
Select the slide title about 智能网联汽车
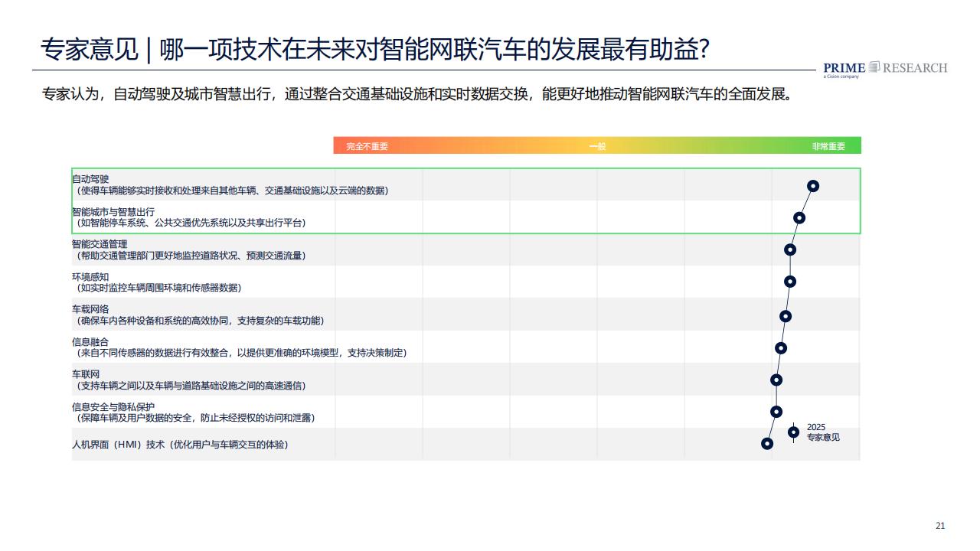coord(375,50)
